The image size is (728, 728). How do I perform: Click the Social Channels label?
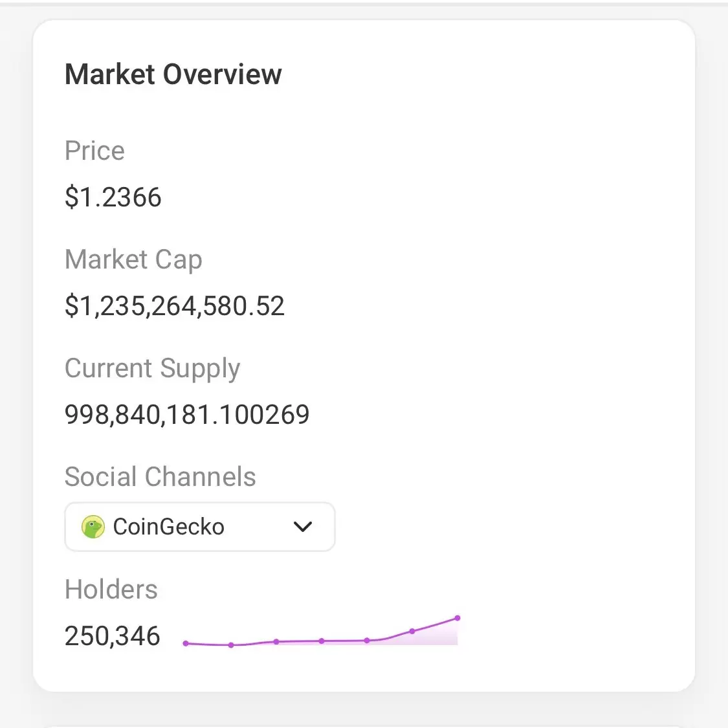click(x=160, y=476)
